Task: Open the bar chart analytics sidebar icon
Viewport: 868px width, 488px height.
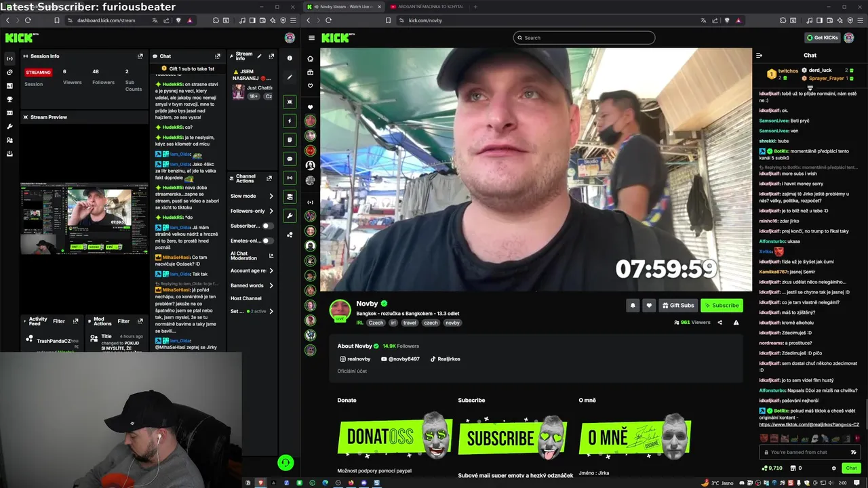Action: click(9, 86)
